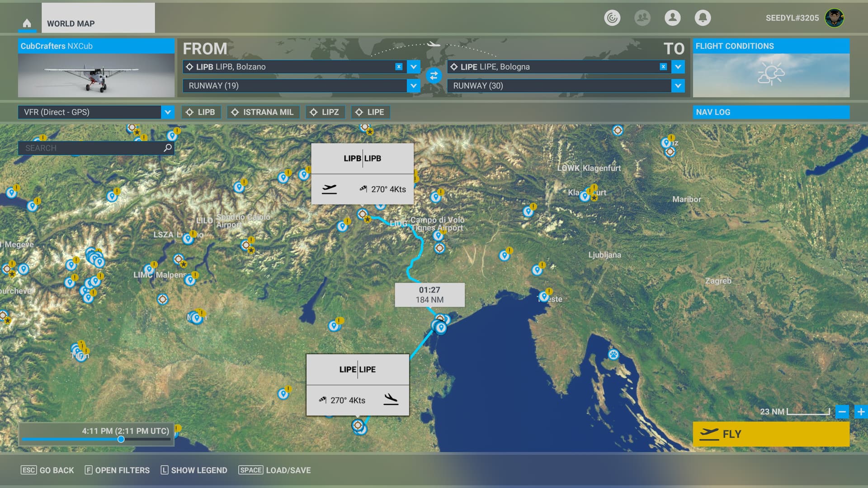Expand the departure airport dropdown
The image size is (868, 488).
tap(413, 67)
